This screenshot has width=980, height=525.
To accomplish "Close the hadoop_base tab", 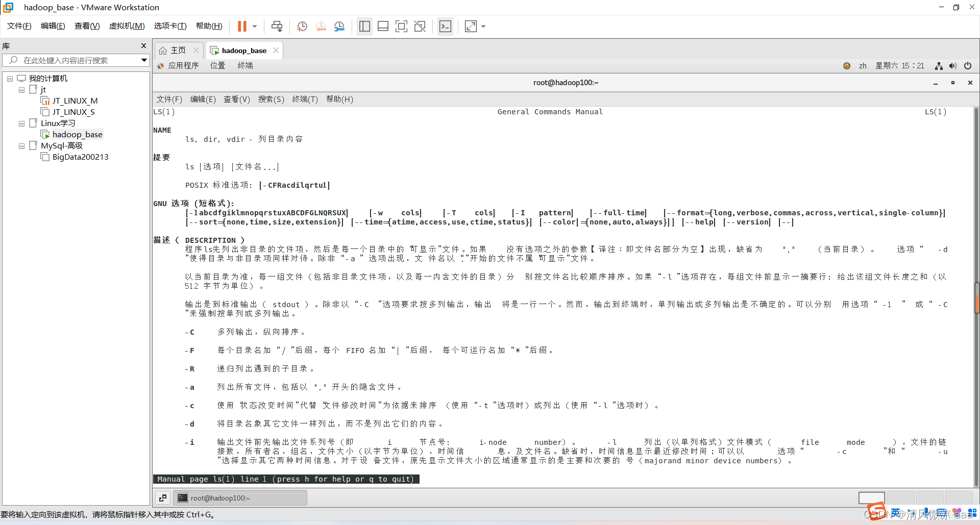I will click(276, 50).
